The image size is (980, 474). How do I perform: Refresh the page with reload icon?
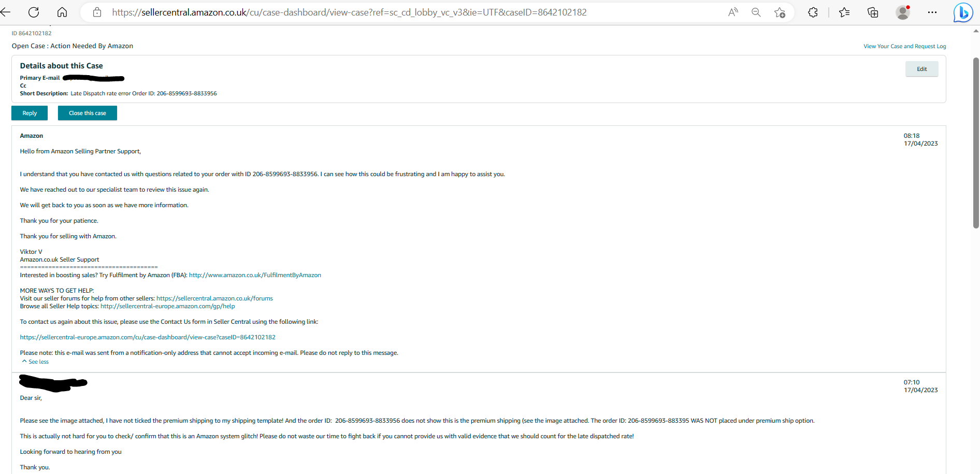(x=34, y=12)
